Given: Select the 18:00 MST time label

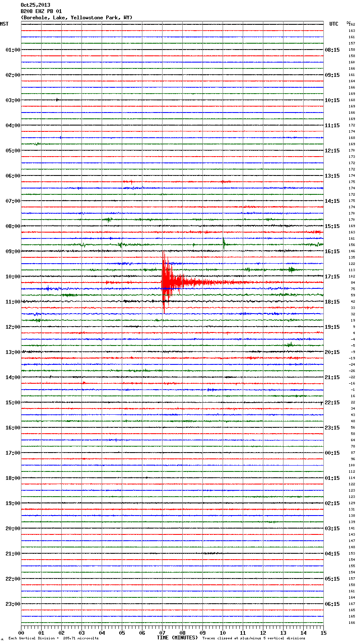Looking at the screenshot, I should click(x=13, y=478).
